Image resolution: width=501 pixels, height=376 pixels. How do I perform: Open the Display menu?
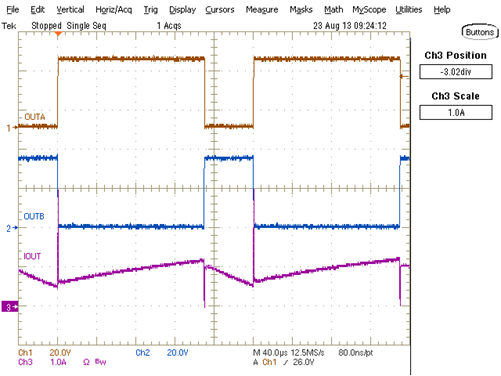(182, 10)
